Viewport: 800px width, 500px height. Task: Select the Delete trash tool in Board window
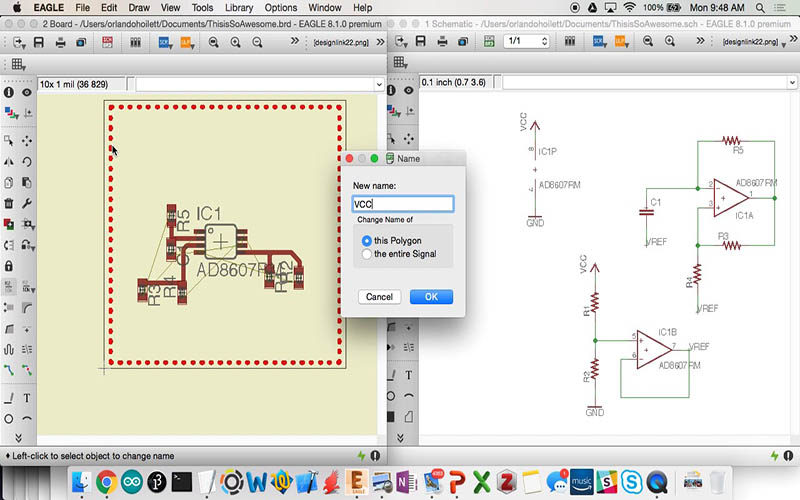click(9, 203)
